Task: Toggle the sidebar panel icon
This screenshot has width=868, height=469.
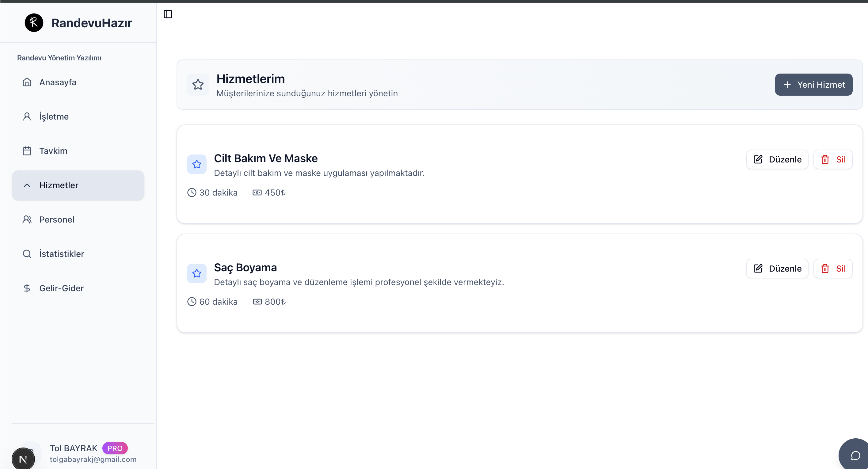Action: 168,14
